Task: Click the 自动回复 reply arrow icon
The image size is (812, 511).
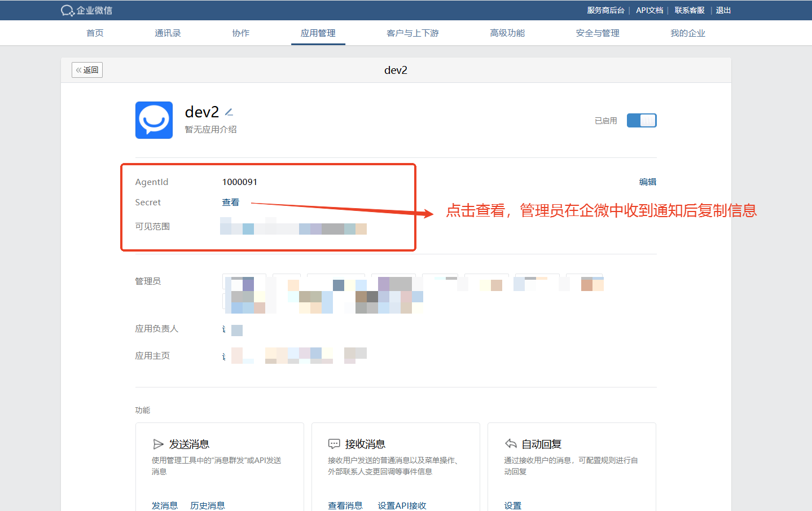Action: point(511,443)
